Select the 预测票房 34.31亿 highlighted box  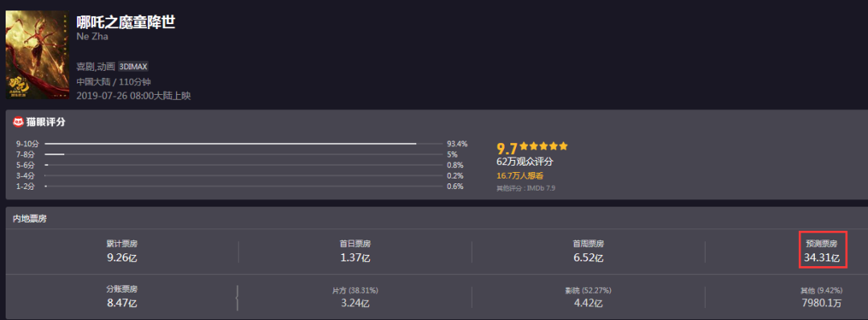823,250
